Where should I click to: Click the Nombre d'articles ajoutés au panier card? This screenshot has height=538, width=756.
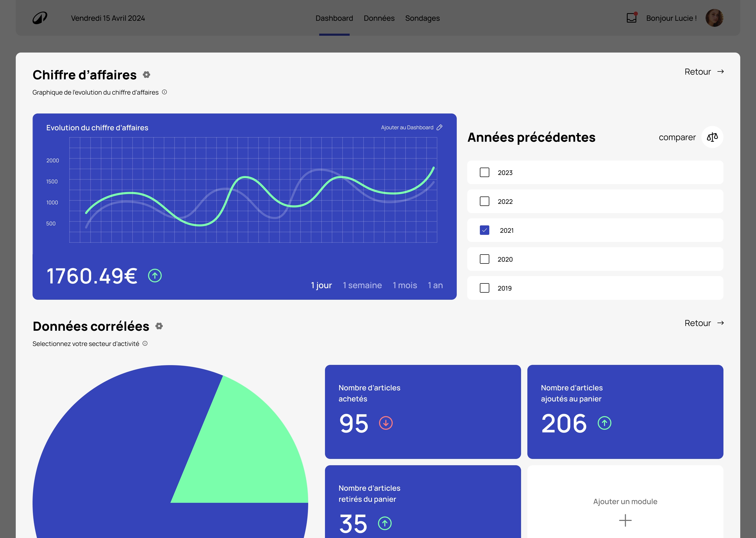(x=625, y=412)
